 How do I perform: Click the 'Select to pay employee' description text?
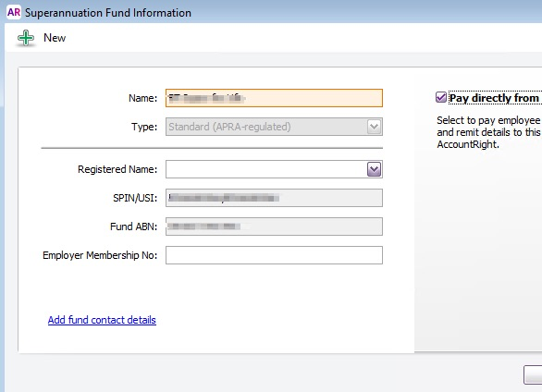(488, 120)
